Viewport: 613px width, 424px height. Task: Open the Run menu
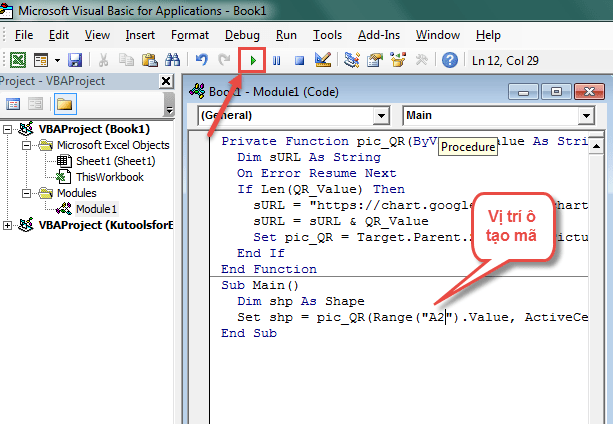click(x=286, y=35)
